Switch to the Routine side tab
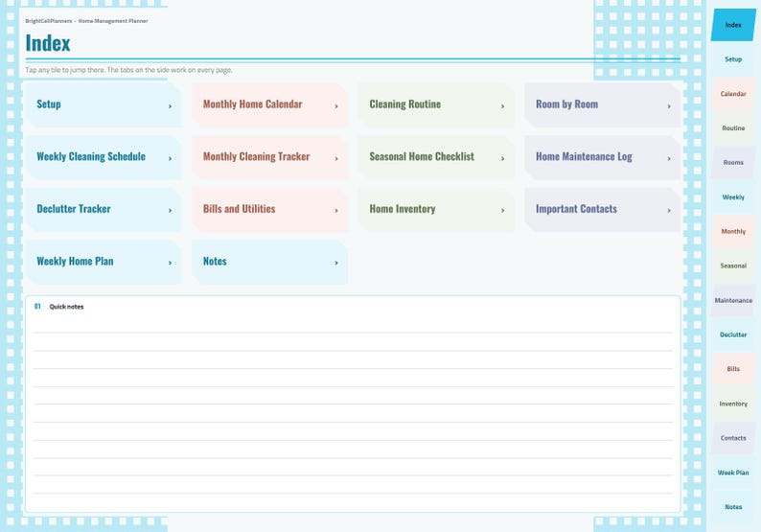This screenshot has height=532, width=761. coord(733,128)
